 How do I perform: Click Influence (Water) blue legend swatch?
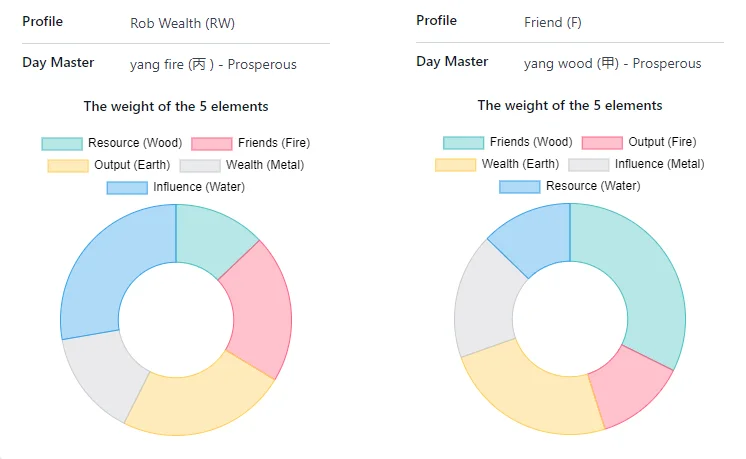click(x=127, y=187)
